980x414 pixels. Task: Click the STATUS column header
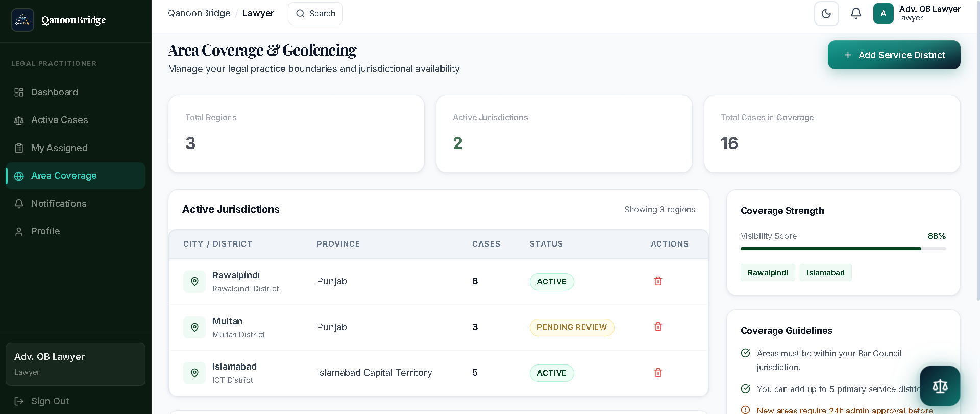coord(546,244)
